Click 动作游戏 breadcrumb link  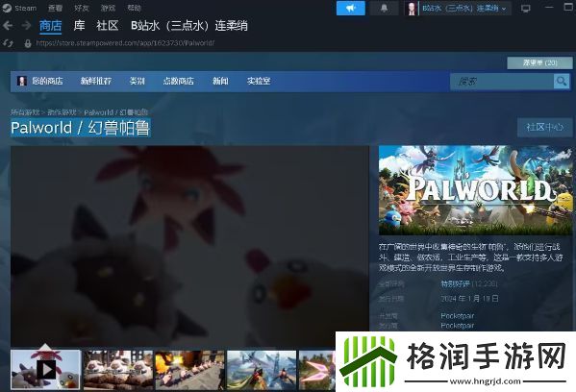(x=62, y=112)
